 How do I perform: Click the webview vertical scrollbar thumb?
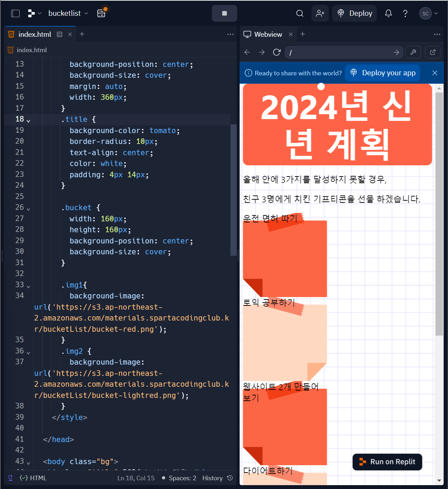[439, 214]
